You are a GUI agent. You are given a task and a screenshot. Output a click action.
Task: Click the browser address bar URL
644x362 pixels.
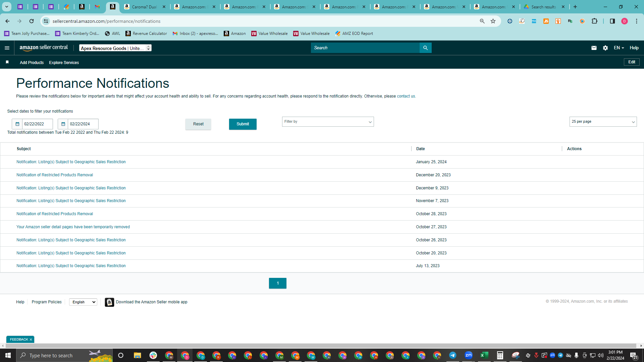point(107,21)
